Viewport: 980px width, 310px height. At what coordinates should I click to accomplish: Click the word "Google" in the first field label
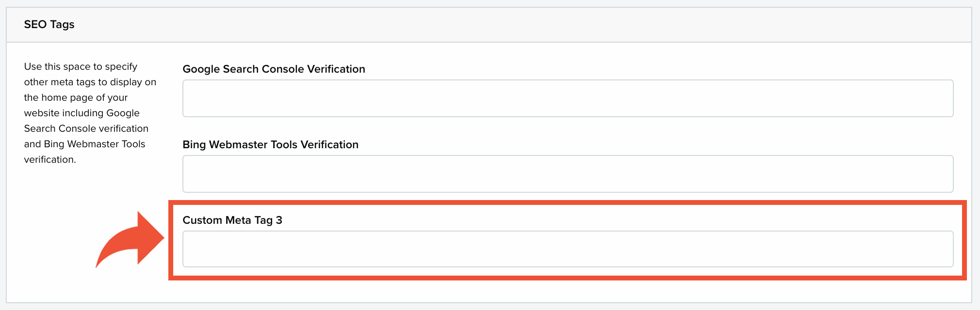[x=201, y=69]
